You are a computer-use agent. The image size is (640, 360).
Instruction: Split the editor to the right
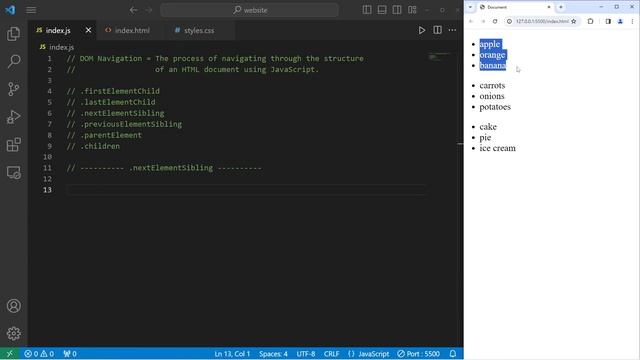coord(437,30)
